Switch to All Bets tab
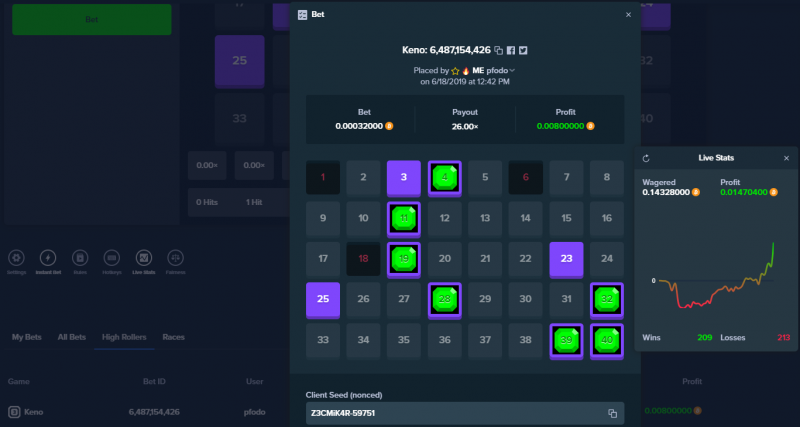The image size is (800, 427). 71,337
